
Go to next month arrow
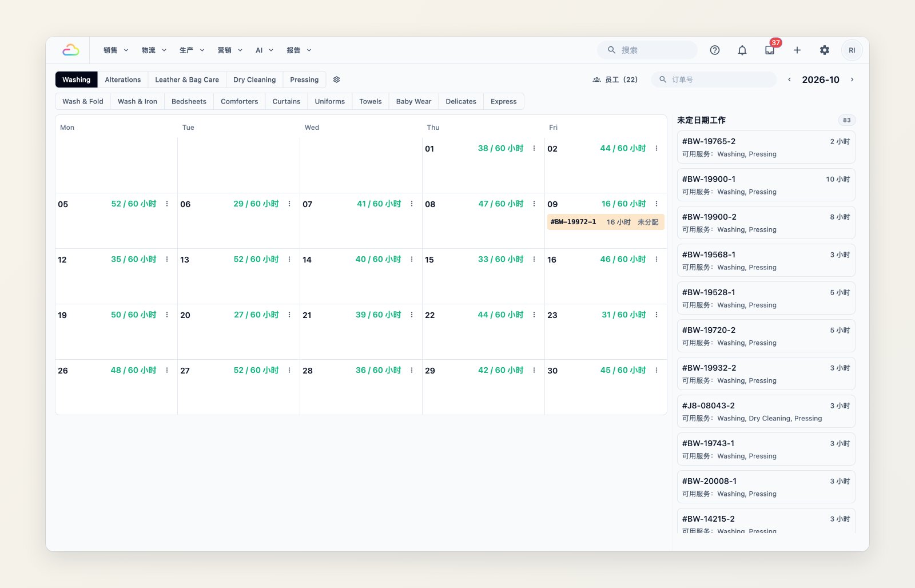pos(852,80)
